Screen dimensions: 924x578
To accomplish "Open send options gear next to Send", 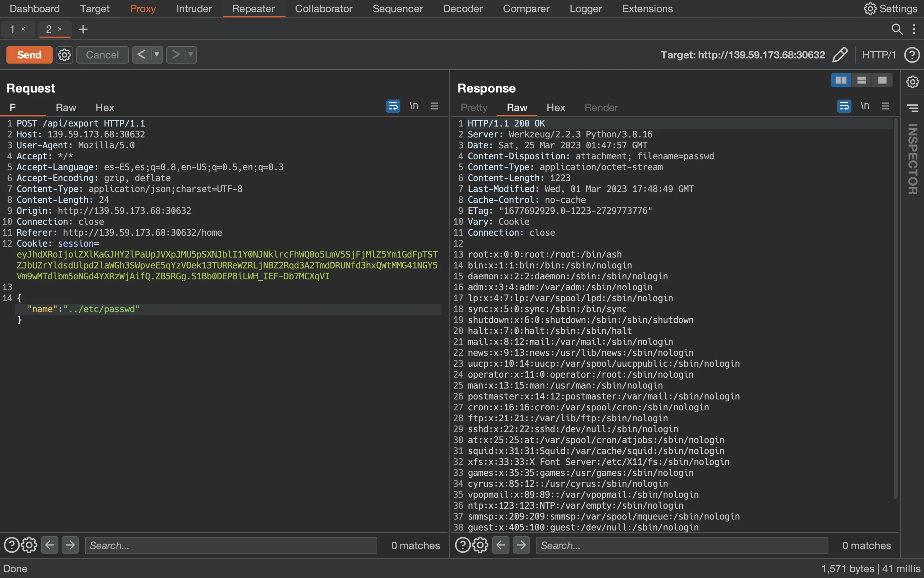I will 64,55.
